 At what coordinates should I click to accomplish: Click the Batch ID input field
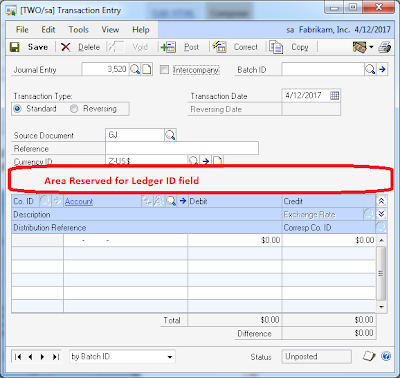pyautogui.click(x=323, y=69)
